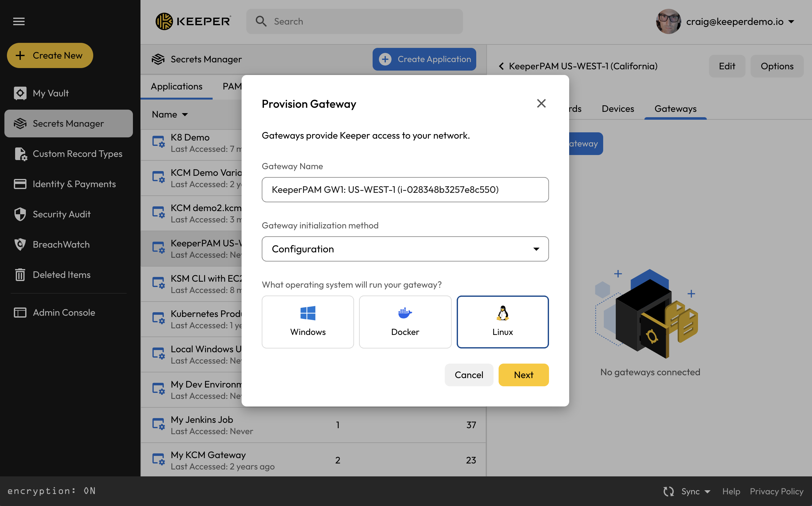The height and width of the screenshot is (506, 812).
Task: Expand Gateway initialization method dropdown
Action: point(405,249)
